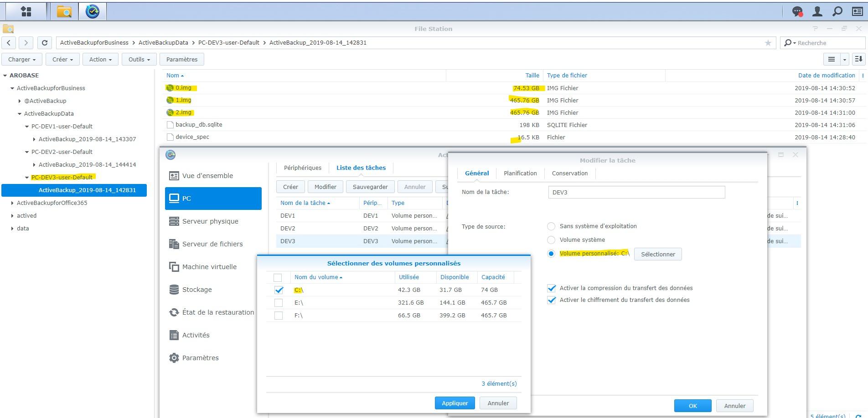868x418 pixels.
Task: Open the Charger dropdown
Action: 22,59
